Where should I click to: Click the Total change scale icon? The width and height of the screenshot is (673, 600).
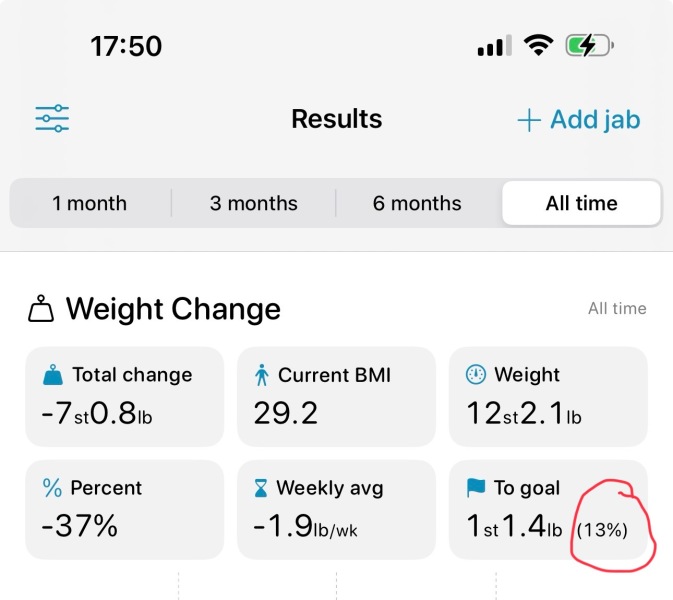[53, 375]
